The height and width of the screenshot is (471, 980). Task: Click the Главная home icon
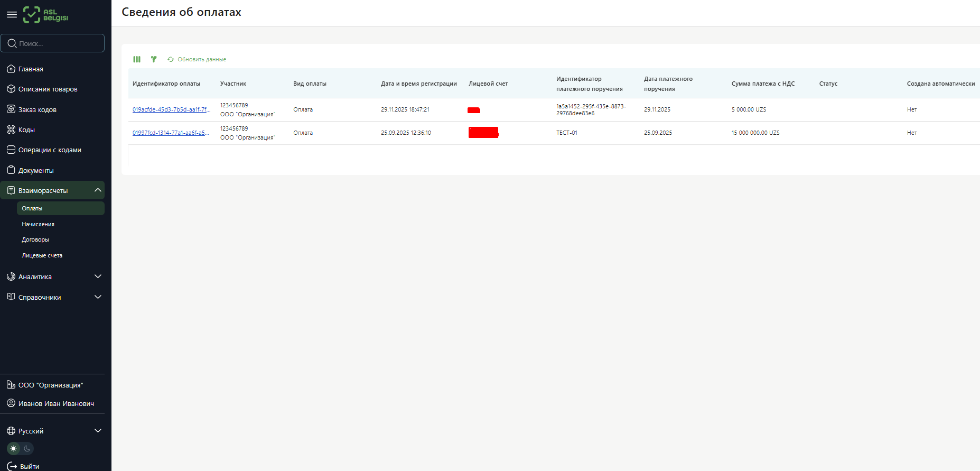(11, 69)
